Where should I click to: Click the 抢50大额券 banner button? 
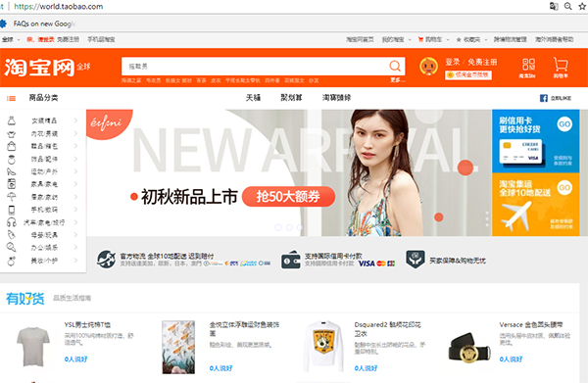288,196
